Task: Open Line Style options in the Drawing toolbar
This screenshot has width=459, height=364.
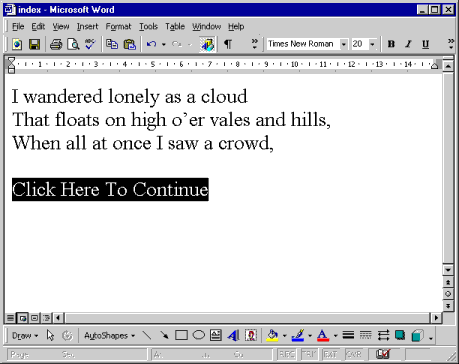Action: (348, 335)
